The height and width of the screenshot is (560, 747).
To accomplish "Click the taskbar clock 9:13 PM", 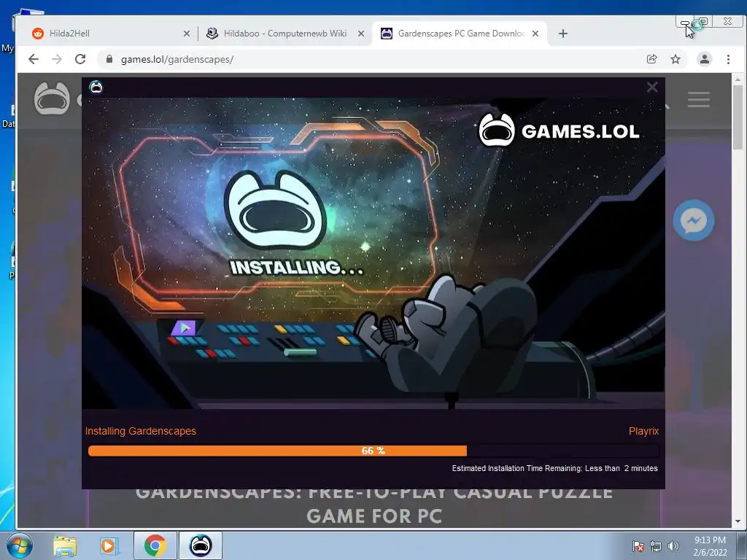I will [x=710, y=546].
